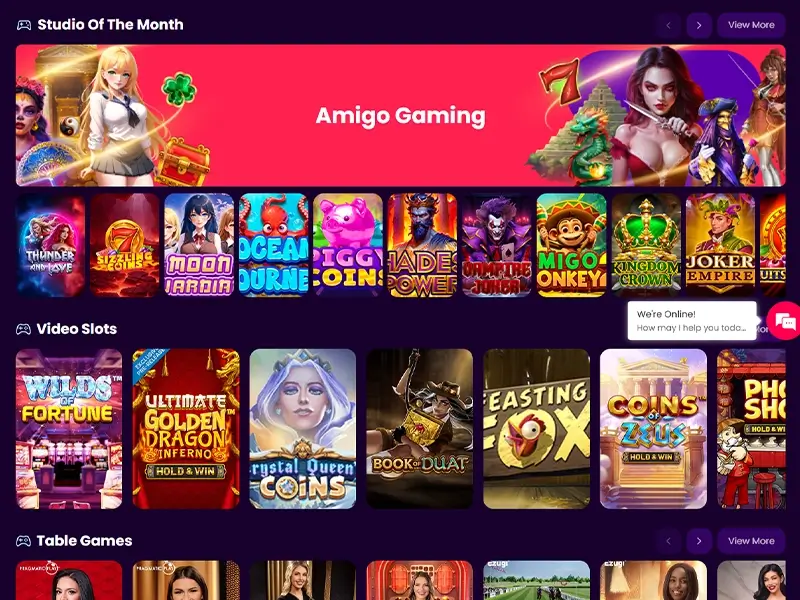The height and width of the screenshot is (600, 800).
Task: Show next Table Games items
Action: (699, 541)
